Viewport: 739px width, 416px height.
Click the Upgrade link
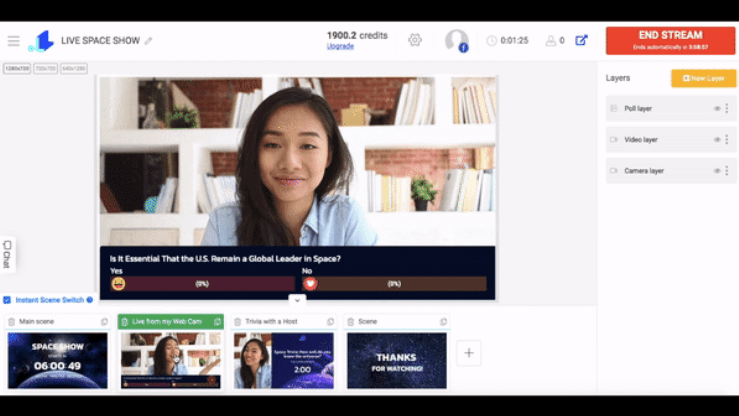click(340, 46)
